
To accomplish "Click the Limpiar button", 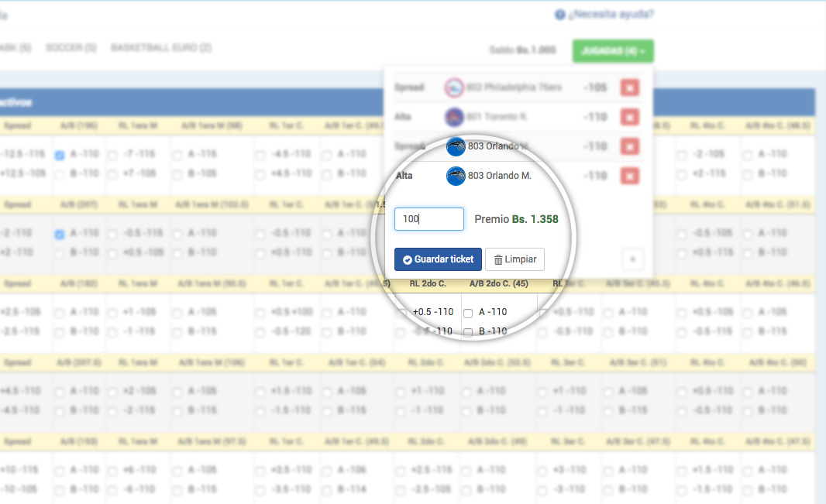I will pyautogui.click(x=515, y=259).
